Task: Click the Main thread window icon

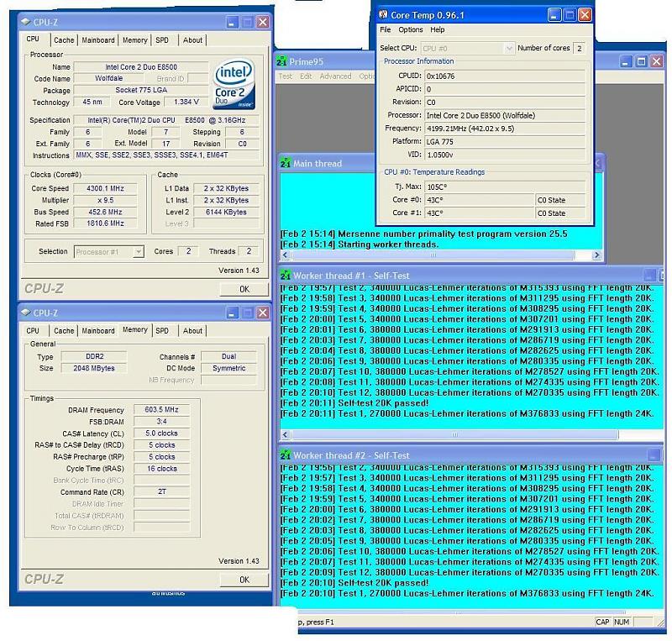Action: [x=286, y=163]
